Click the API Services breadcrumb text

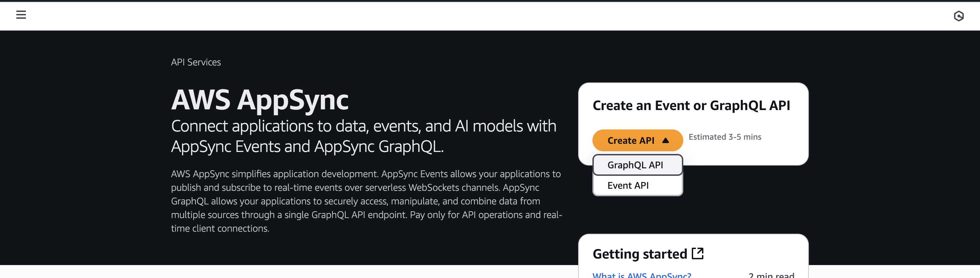coord(196,62)
